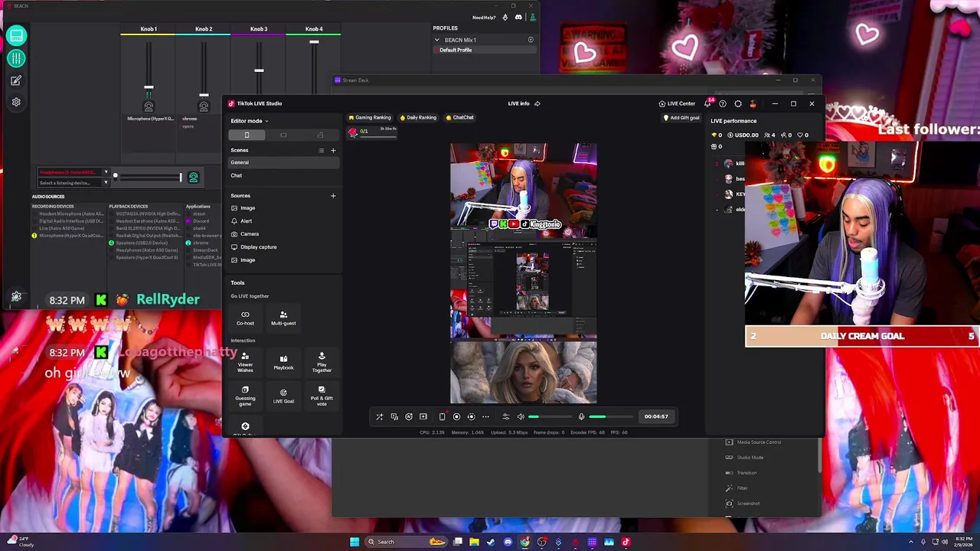The width and height of the screenshot is (980, 551).
Task: Mute the speaker volume icon
Action: (x=521, y=416)
